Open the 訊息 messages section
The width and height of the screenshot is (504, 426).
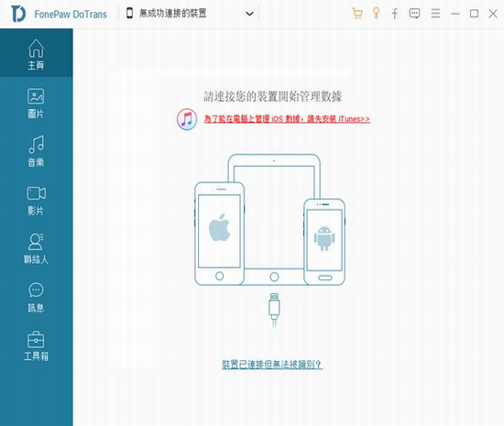36,298
